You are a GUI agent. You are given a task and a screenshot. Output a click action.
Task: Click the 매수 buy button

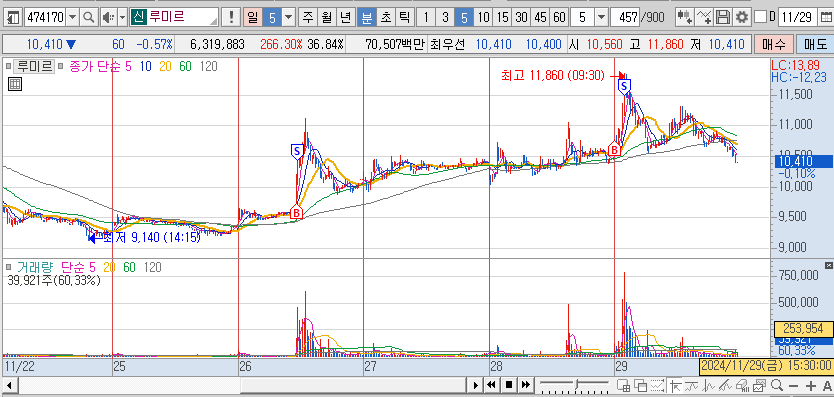773,44
